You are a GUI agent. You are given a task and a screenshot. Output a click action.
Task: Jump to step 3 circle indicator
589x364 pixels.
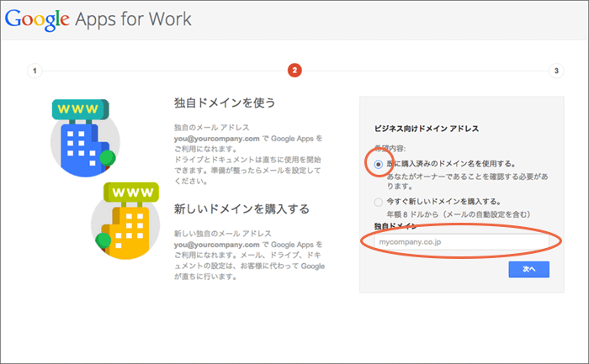pyautogui.click(x=556, y=71)
